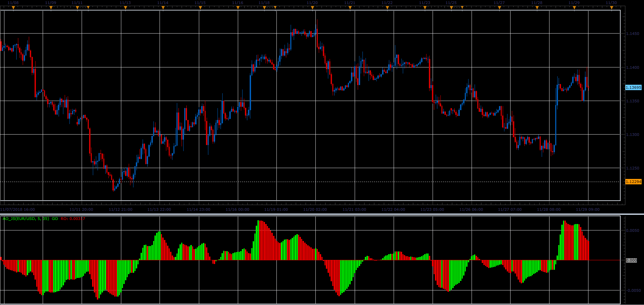This screenshot has width=644, height=305.
Task: Click the orange day marker under 11/09
Action: [51, 7]
